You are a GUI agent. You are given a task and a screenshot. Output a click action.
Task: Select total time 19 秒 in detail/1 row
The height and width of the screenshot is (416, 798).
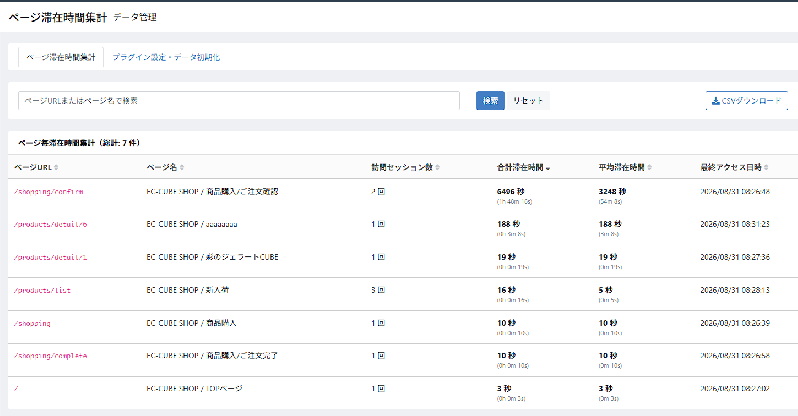[x=506, y=257]
